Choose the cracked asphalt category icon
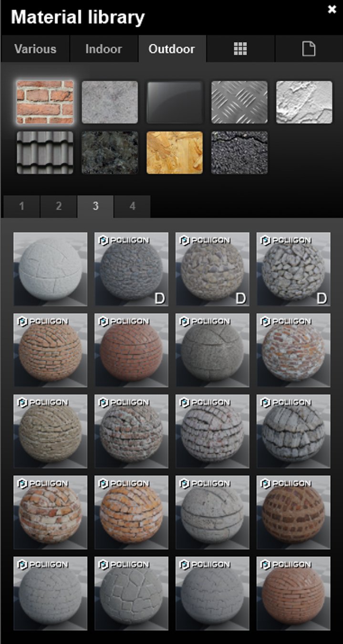The image size is (343, 644). click(x=239, y=153)
